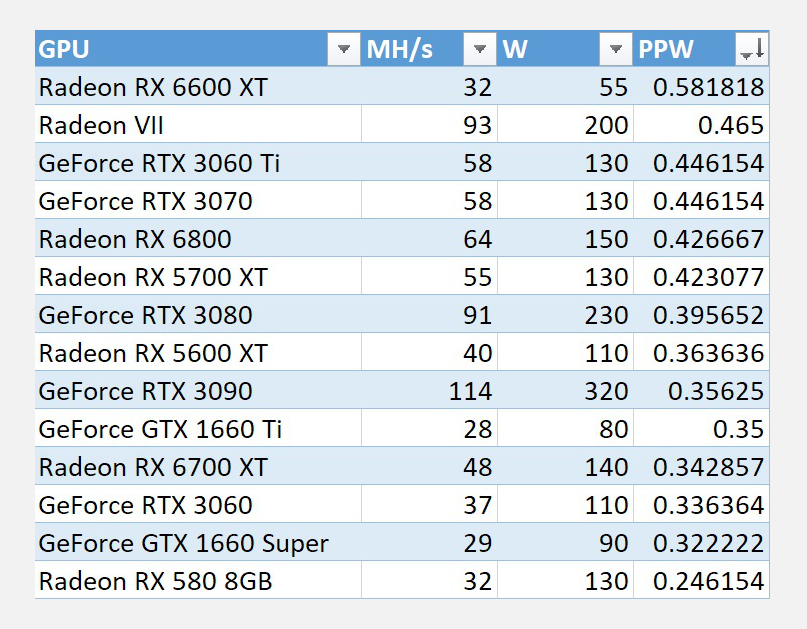Open the PPW sorted filter dropdown
Image resolution: width=807 pixels, height=629 pixels.
coord(751,49)
